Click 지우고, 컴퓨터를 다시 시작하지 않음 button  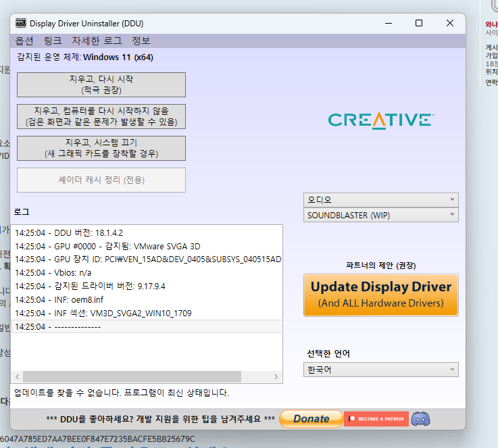[101, 116]
